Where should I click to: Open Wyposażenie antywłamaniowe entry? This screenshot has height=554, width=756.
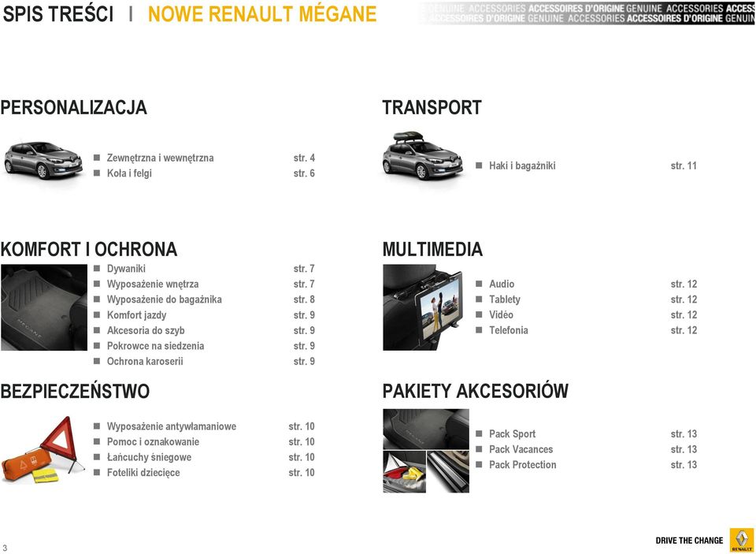click(x=172, y=426)
